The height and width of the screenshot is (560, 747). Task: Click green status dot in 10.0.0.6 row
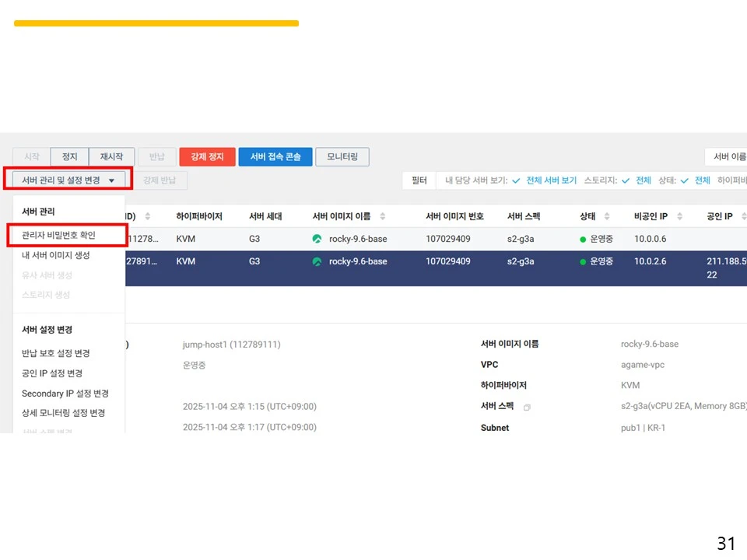click(x=583, y=239)
